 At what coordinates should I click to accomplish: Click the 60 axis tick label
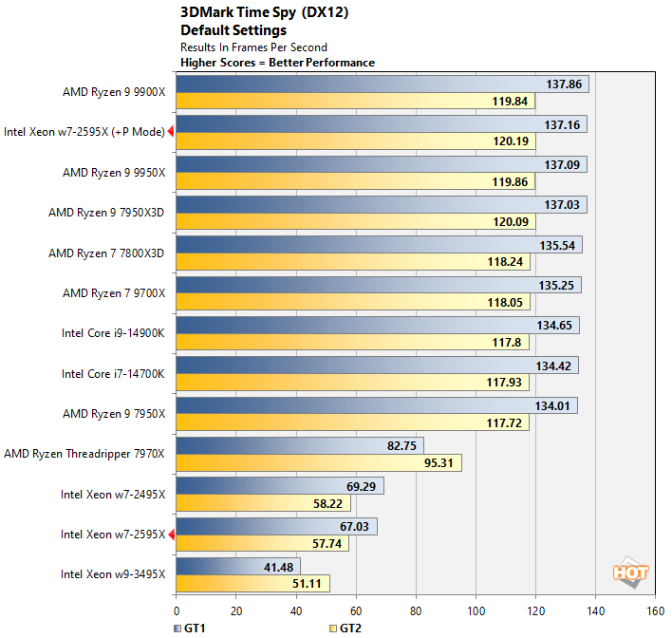[356, 611]
